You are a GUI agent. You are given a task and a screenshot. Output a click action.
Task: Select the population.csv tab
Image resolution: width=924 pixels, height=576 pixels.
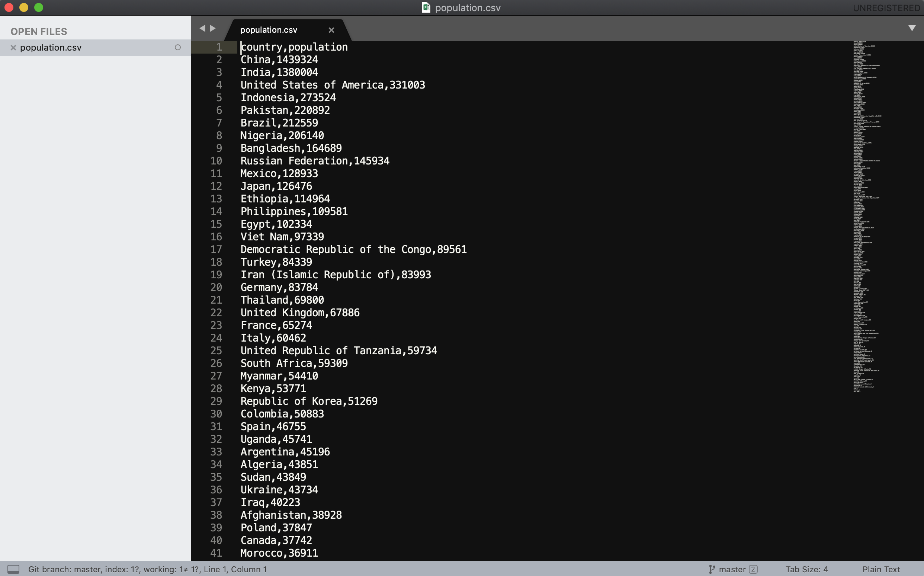tap(269, 30)
